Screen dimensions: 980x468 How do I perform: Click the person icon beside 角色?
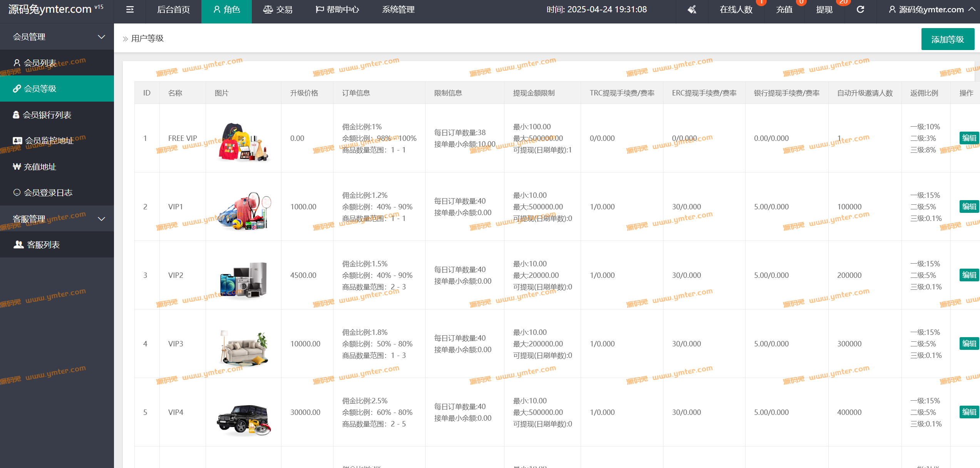(217, 10)
